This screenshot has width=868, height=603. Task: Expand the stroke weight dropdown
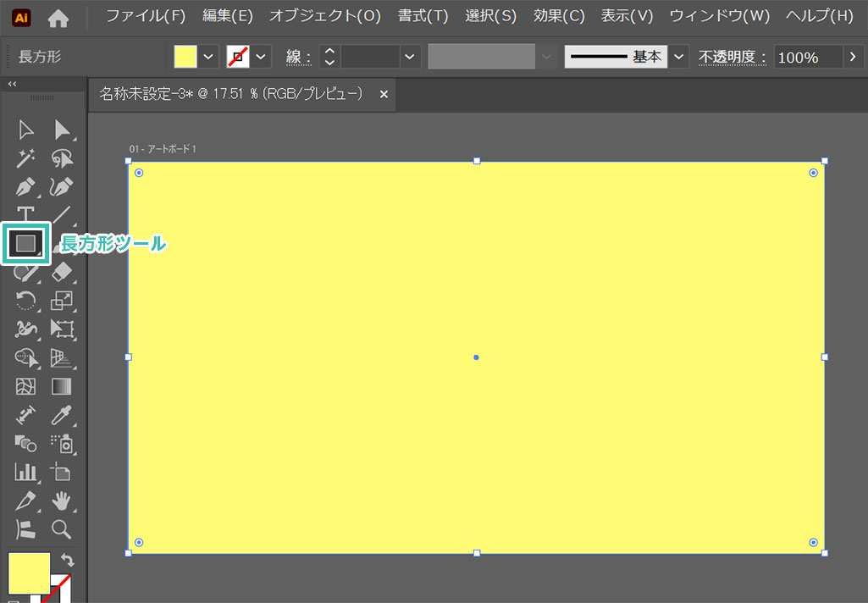[x=411, y=57]
